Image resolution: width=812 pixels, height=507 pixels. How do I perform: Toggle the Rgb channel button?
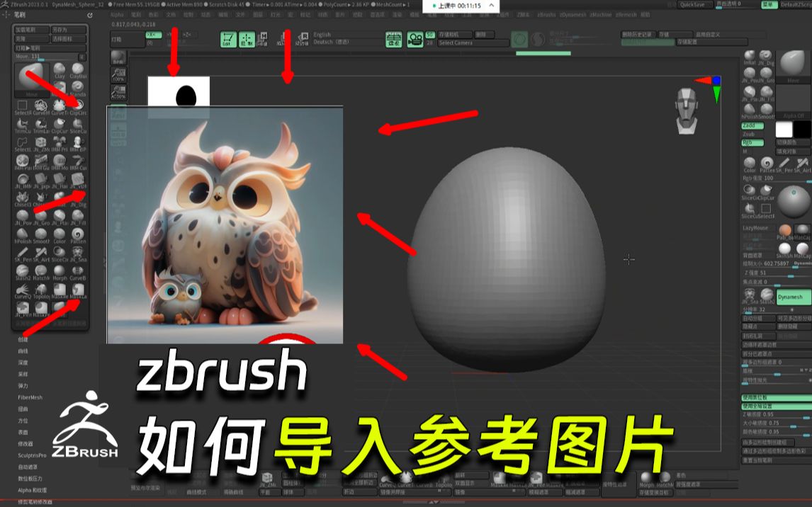coord(752,142)
